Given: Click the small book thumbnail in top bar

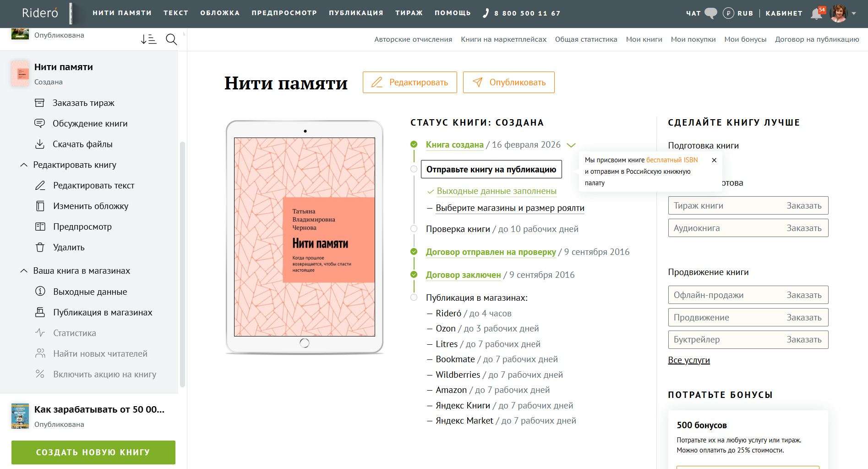Looking at the screenshot, I should (x=71, y=13).
